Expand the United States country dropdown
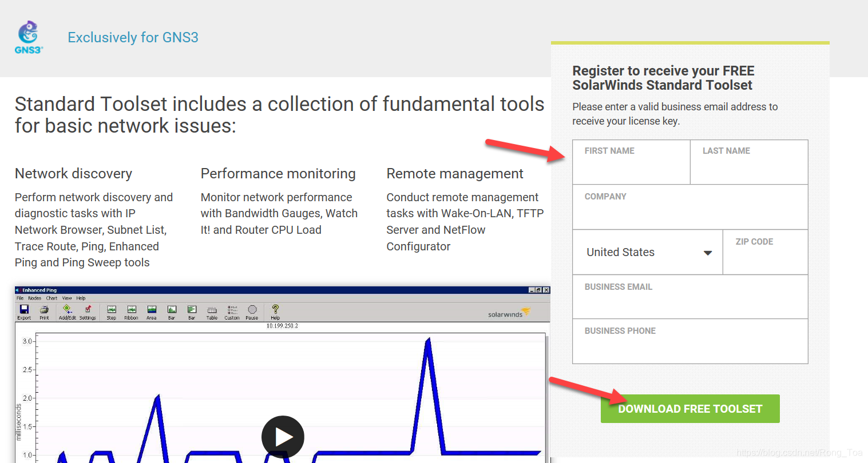The image size is (868, 463). [648, 252]
